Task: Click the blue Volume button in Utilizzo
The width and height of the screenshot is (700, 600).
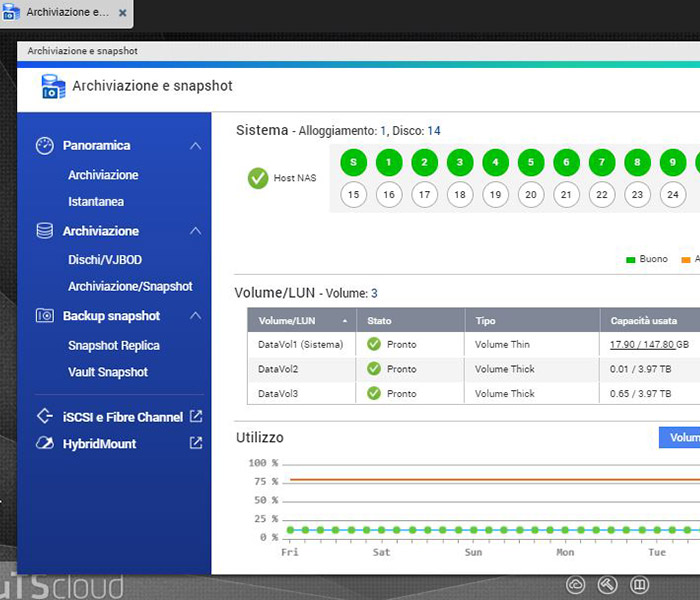Action: 680,438
